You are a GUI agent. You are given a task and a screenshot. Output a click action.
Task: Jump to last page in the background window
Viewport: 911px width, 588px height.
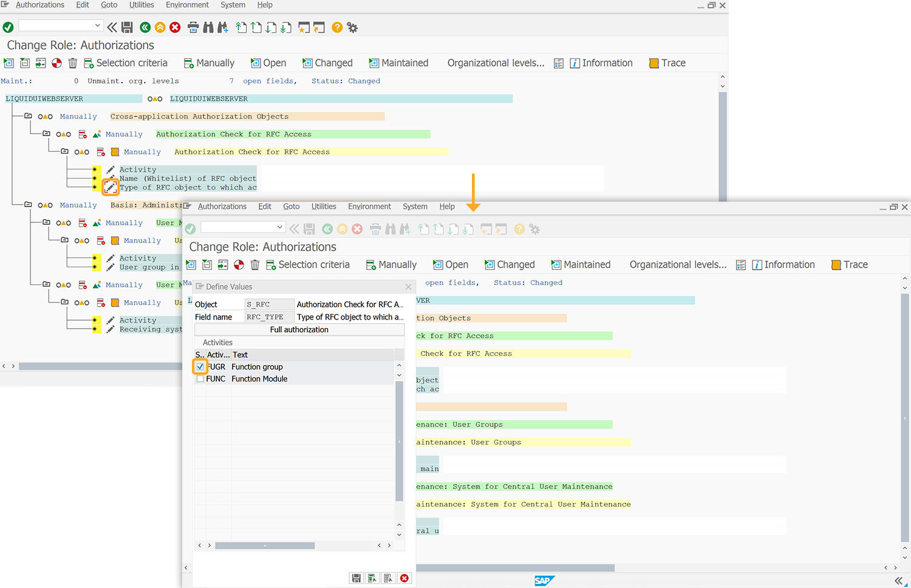point(286,27)
